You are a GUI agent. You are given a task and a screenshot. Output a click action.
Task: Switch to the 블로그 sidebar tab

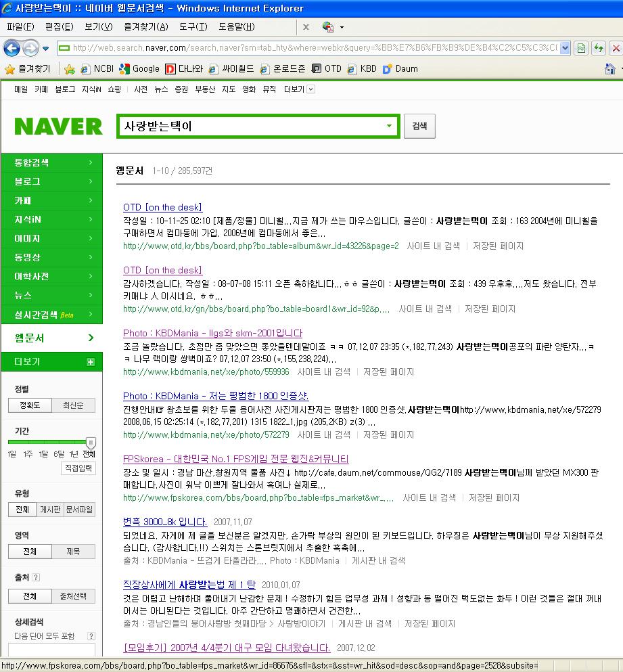52,181
